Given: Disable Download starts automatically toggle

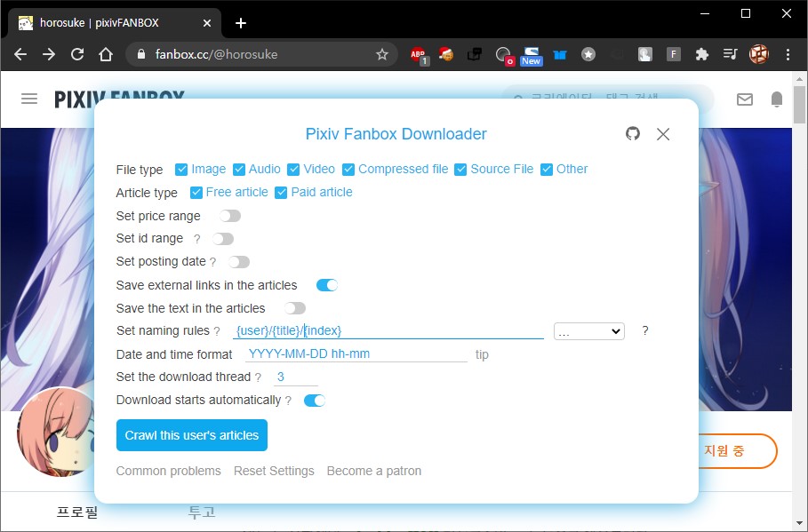Looking at the screenshot, I should pos(315,401).
